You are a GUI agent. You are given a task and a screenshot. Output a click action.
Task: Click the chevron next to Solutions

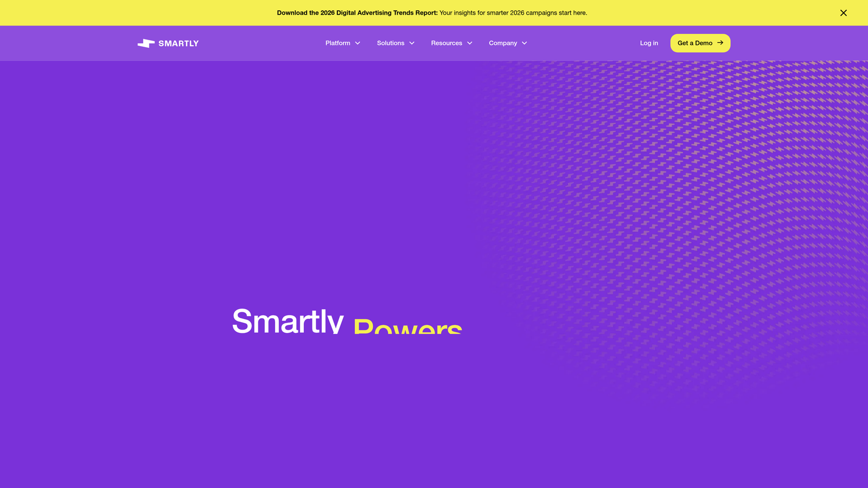coord(411,43)
